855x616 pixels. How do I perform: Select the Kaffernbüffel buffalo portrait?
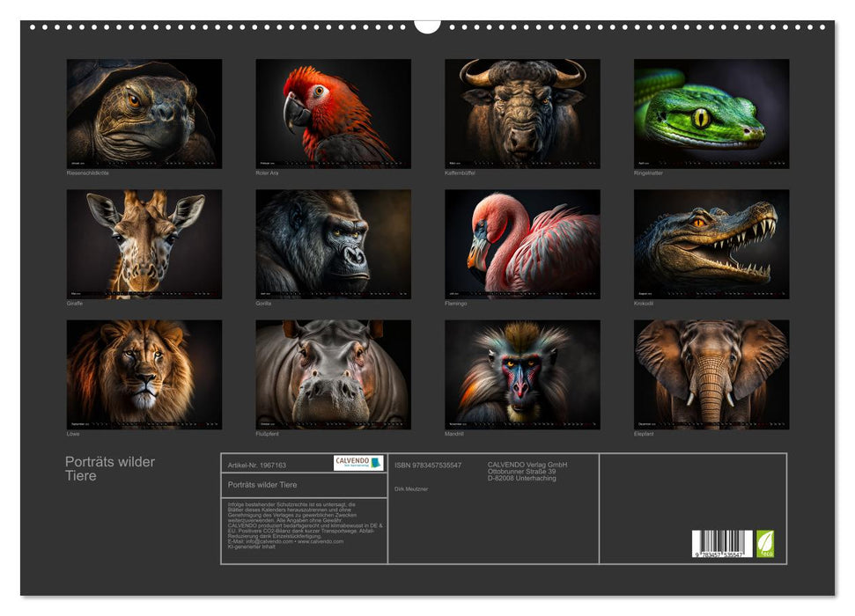[x=522, y=114]
